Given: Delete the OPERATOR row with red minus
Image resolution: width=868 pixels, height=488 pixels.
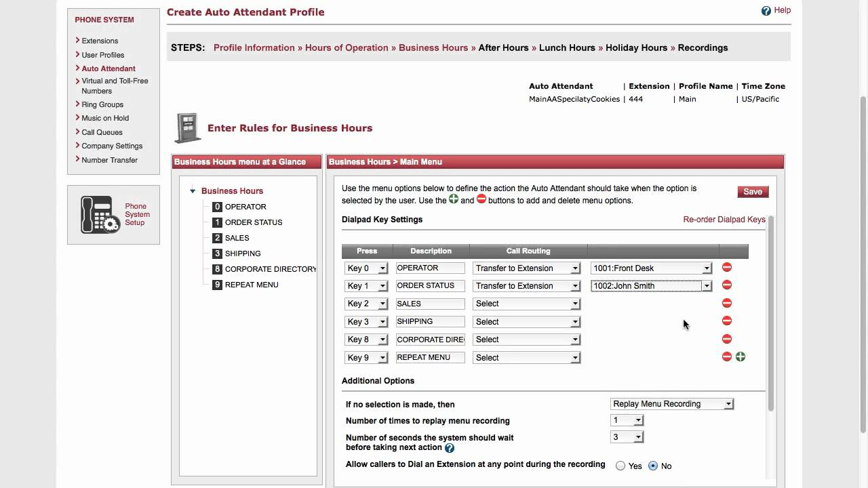Looking at the screenshot, I should (727, 268).
